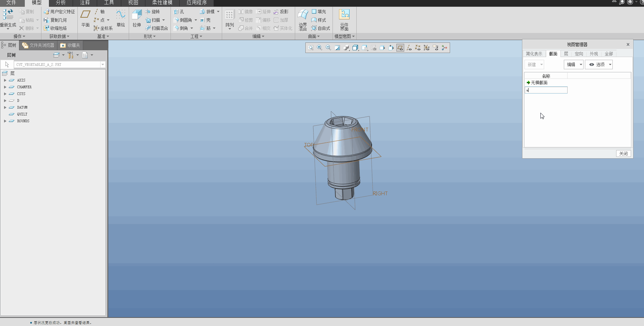
Task: Toggle datum axis display in graphics toolbar
Action: click(x=409, y=48)
